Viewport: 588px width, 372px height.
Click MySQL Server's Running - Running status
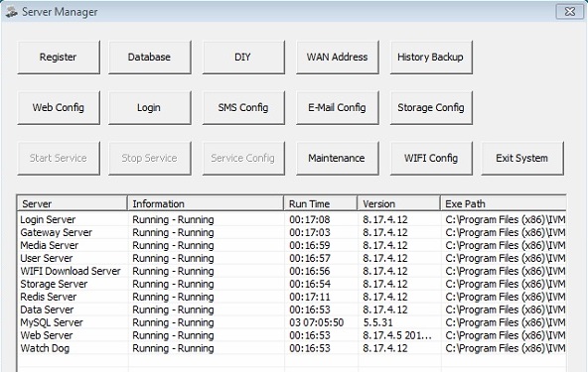pos(173,322)
